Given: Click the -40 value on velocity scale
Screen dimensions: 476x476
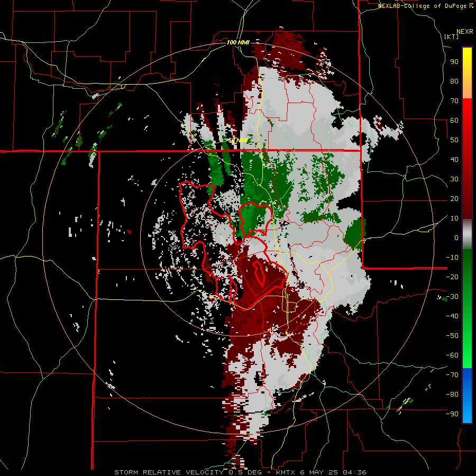Looking at the screenshot, I should tap(452, 316).
